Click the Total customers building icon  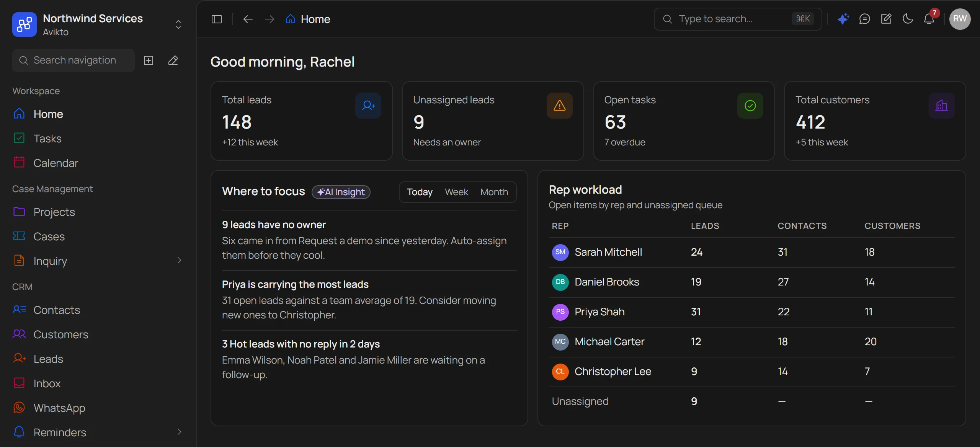[942, 106]
